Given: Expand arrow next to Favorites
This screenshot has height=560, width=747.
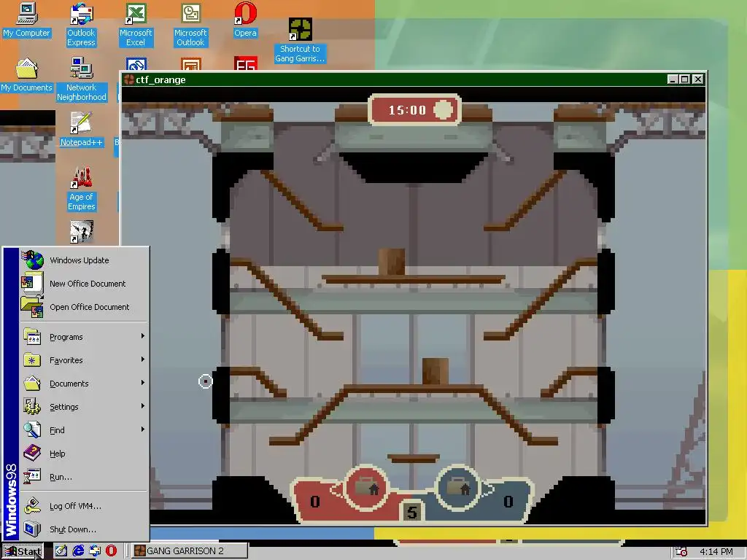Looking at the screenshot, I should coord(142,359).
